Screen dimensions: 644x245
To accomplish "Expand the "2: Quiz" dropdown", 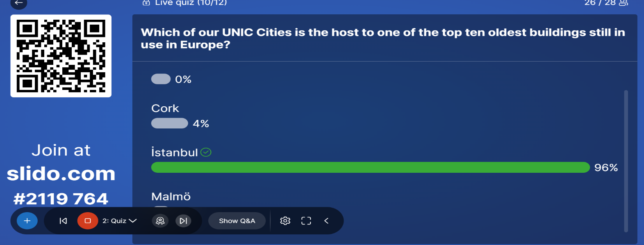I will pos(119,221).
